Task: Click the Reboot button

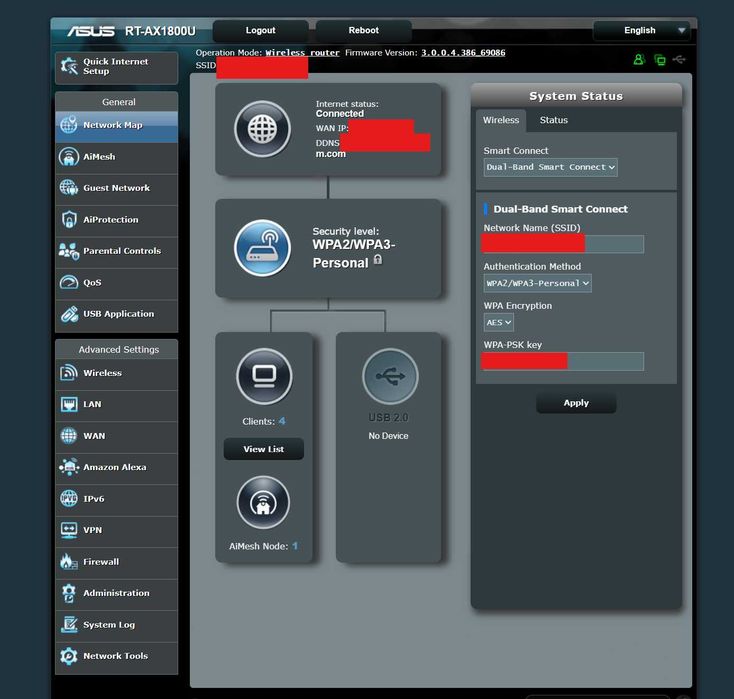Action: 364,30
